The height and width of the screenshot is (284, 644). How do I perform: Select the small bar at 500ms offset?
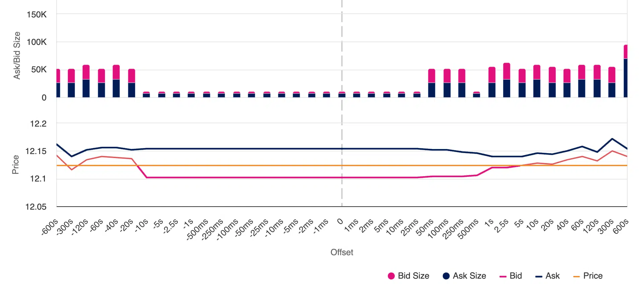pyautogui.click(x=477, y=94)
